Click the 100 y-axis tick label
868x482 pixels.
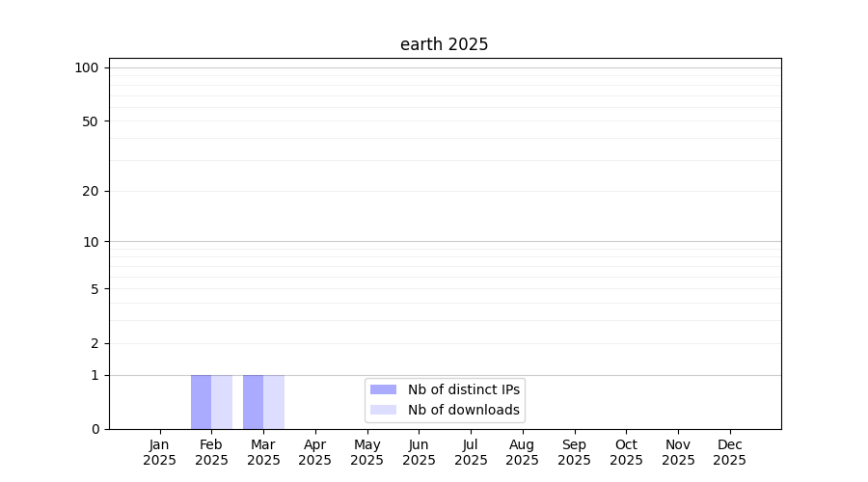87,67
